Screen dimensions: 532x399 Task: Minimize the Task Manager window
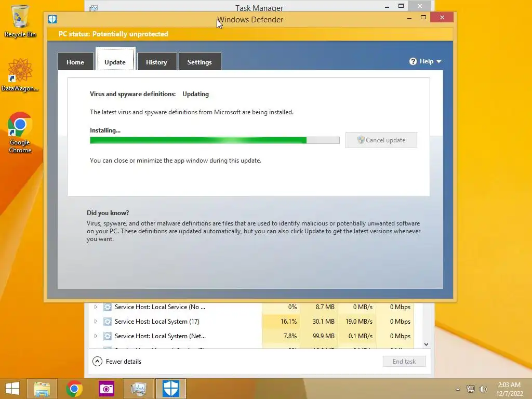(387, 6)
